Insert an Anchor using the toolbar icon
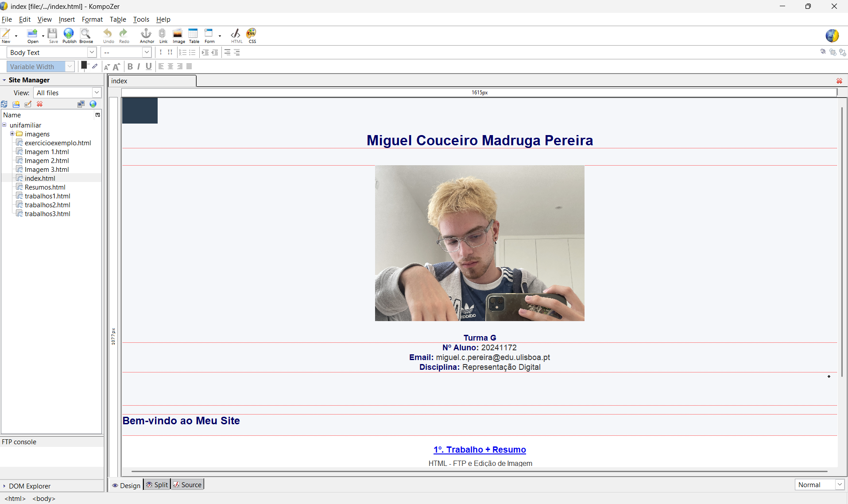Screen dimensions: 848x504 point(146,34)
